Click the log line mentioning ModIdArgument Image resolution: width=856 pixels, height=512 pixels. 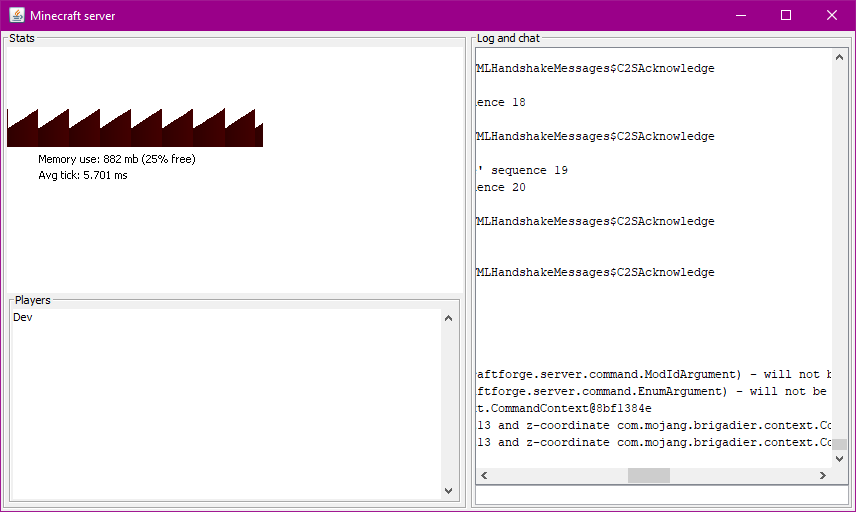tap(650, 375)
